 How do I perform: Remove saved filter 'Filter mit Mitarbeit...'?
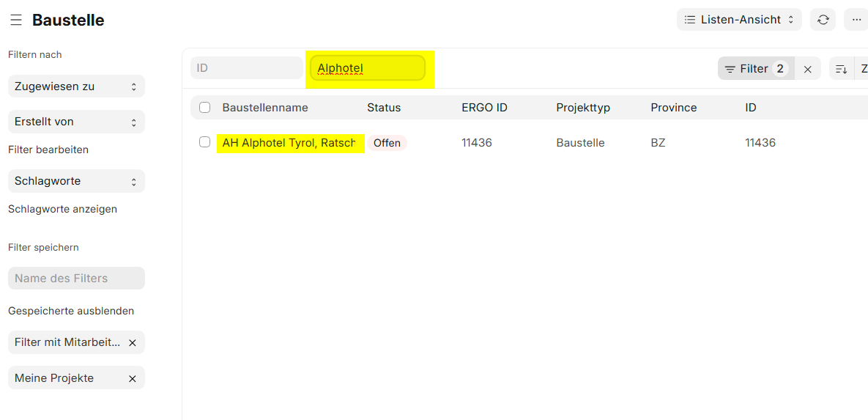133,342
